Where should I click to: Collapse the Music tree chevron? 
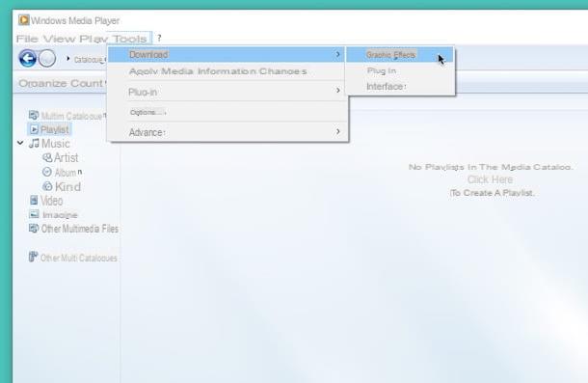pos(20,143)
